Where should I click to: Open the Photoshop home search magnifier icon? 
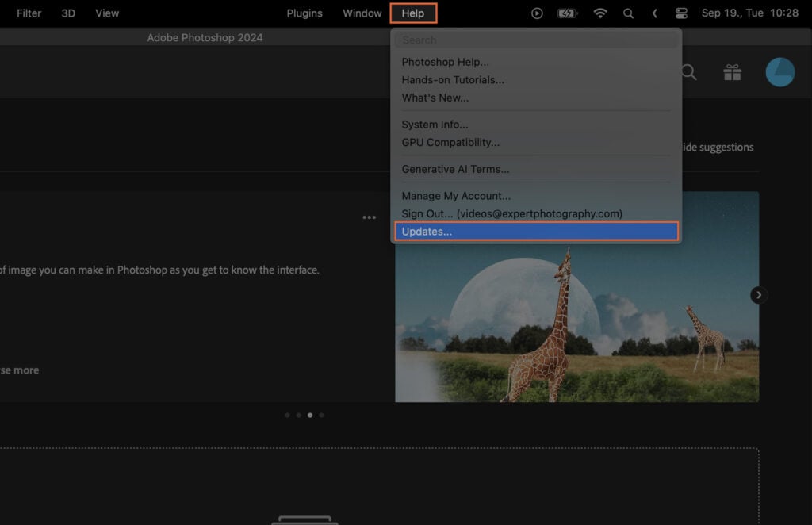click(688, 72)
